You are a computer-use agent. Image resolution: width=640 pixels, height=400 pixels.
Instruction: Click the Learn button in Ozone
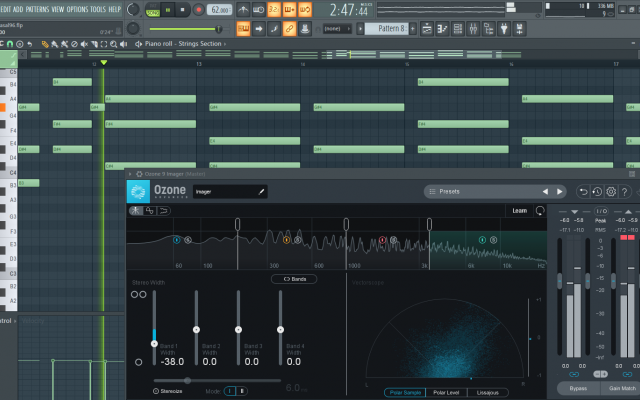click(x=520, y=211)
